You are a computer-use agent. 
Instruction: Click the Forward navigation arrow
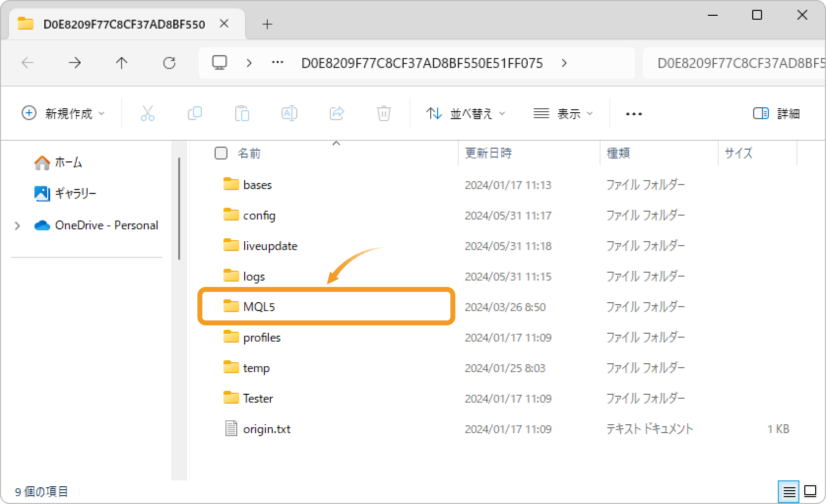[75, 63]
